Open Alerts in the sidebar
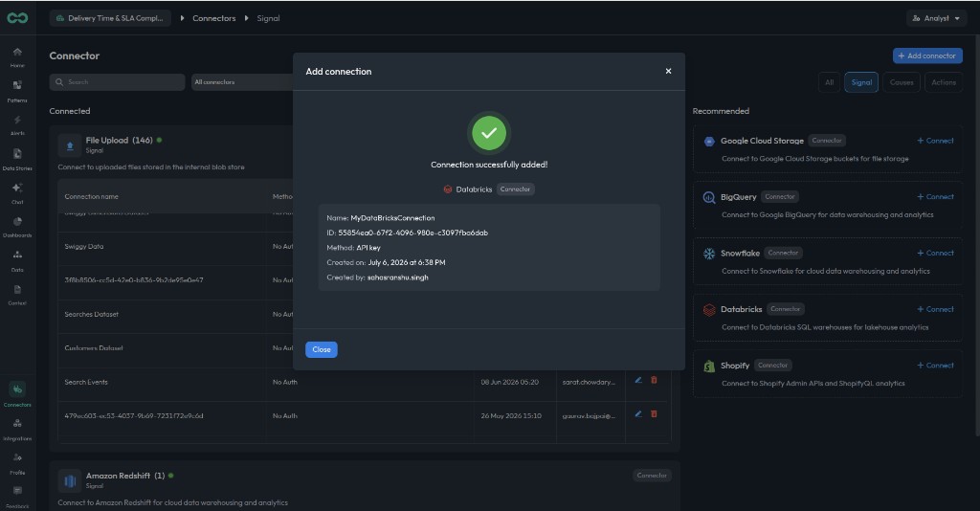Image resolution: width=980 pixels, height=511 pixels. pyautogui.click(x=17, y=124)
